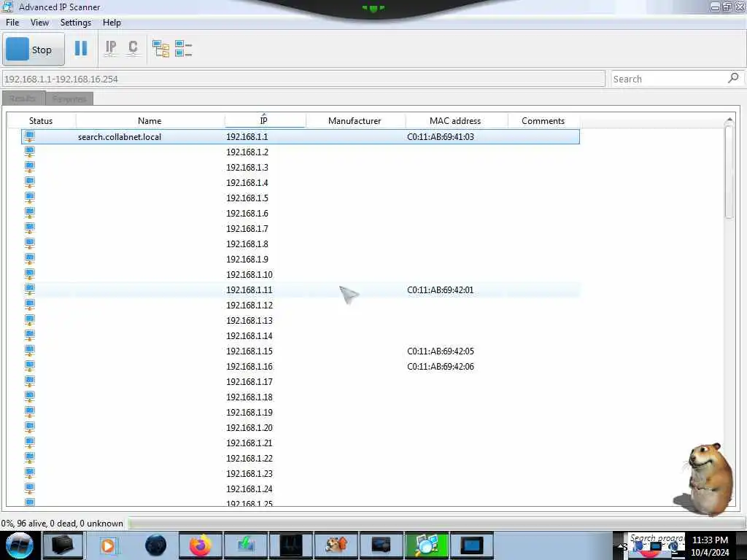
Task: Select IP address 192.168.1.10
Action: point(249,274)
